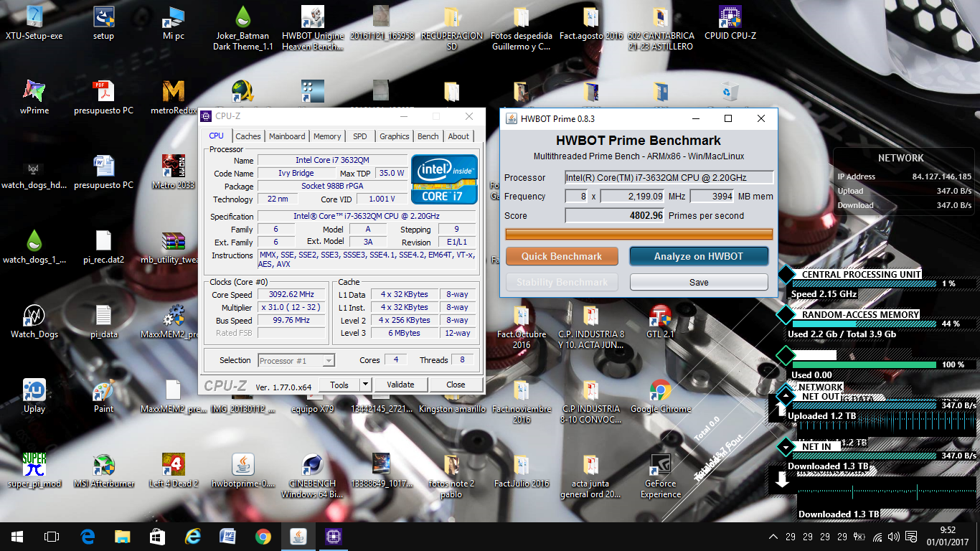Show hidden system tray icons
Viewport: 980px width, 551px height.
773,537
